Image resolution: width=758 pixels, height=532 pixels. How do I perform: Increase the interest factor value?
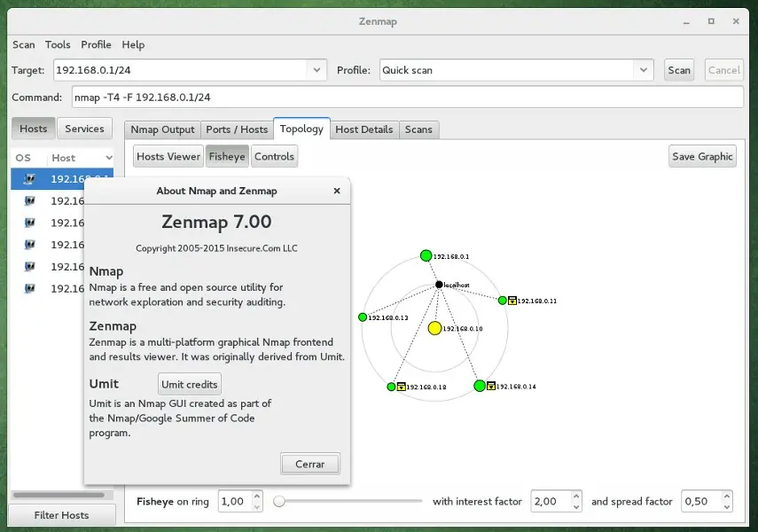tap(576, 497)
